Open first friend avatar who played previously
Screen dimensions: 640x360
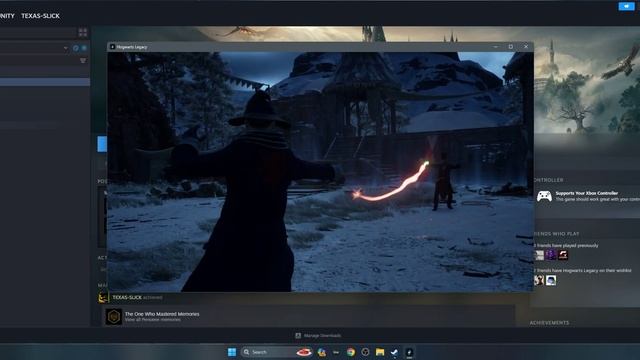pos(539,256)
